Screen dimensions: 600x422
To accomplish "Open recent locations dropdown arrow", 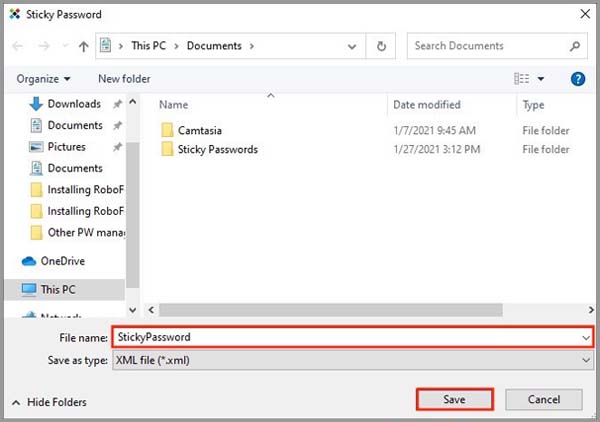I will 352,47.
